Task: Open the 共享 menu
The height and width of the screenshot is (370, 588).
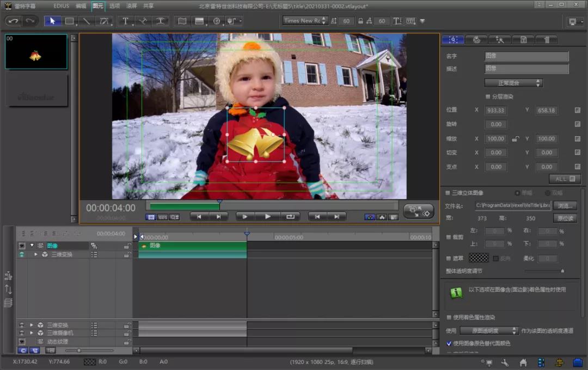Action: click(148, 6)
